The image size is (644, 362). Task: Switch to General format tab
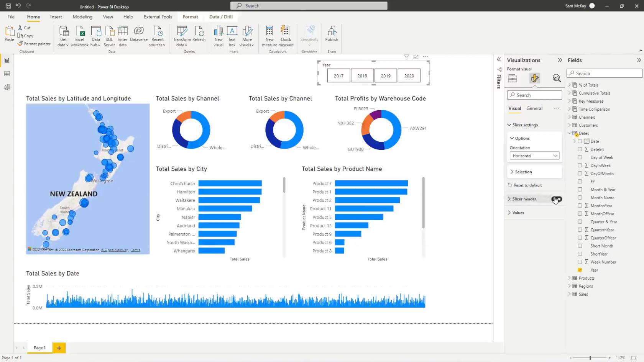tap(534, 108)
